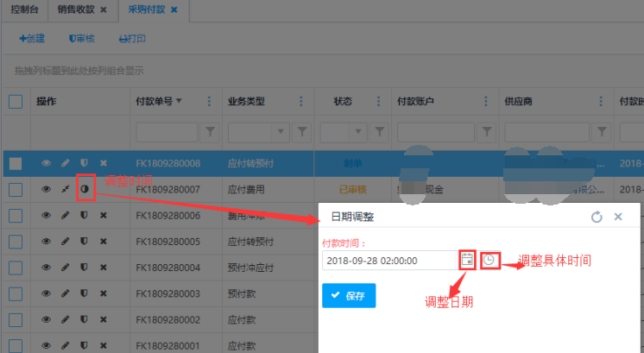The image size is (644, 353).
Task: Open calendar picker in date adjustment dialog
Action: tap(467, 260)
